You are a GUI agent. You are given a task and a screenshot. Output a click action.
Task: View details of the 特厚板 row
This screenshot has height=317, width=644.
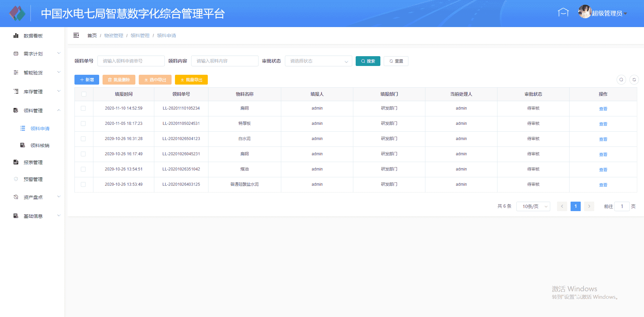[x=603, y=124]
